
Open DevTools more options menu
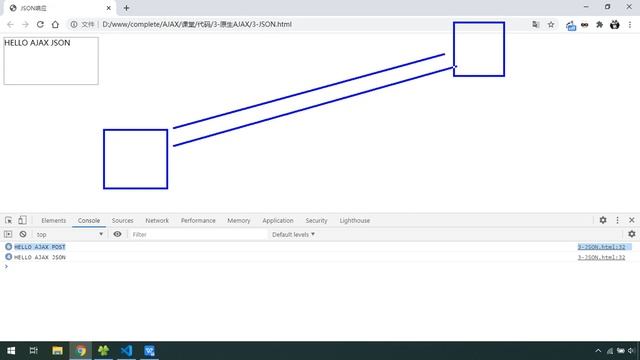click(617, 220)
